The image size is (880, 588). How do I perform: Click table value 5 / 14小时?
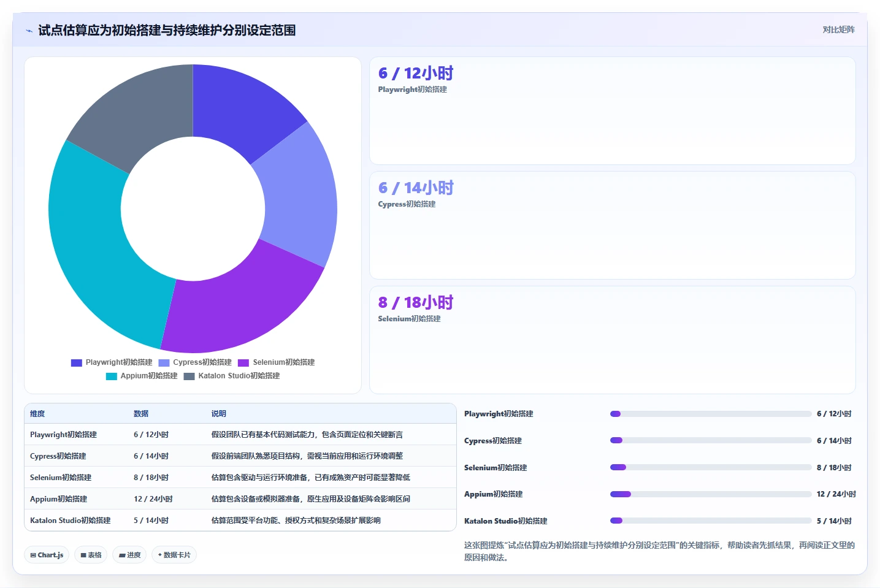click(x=151, y=521)
